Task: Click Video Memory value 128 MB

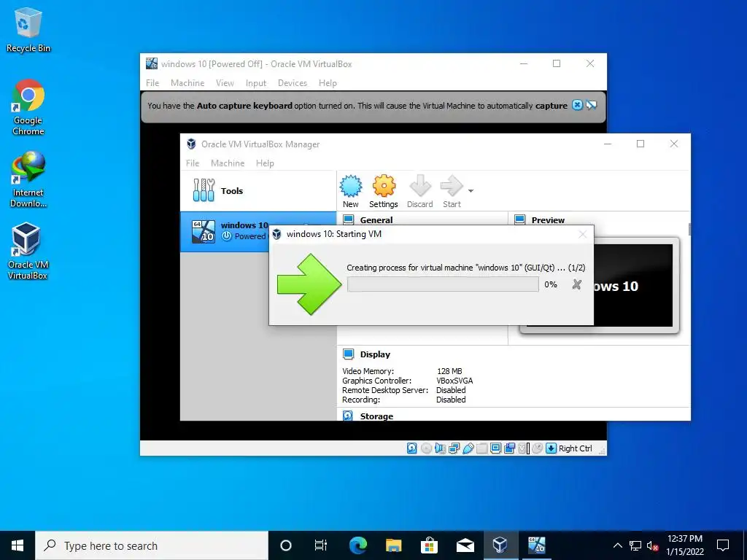Action: point(449,371)
